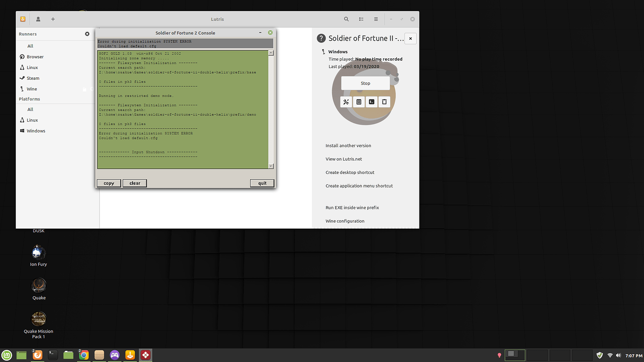Click the browse files icon under Stop

359,102
